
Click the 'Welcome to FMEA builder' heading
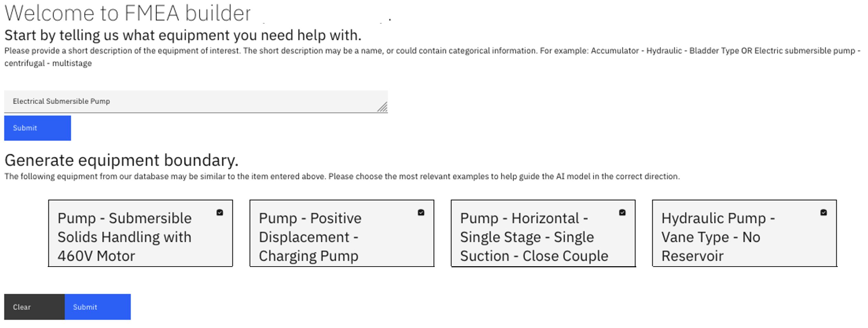pos(127,14)
